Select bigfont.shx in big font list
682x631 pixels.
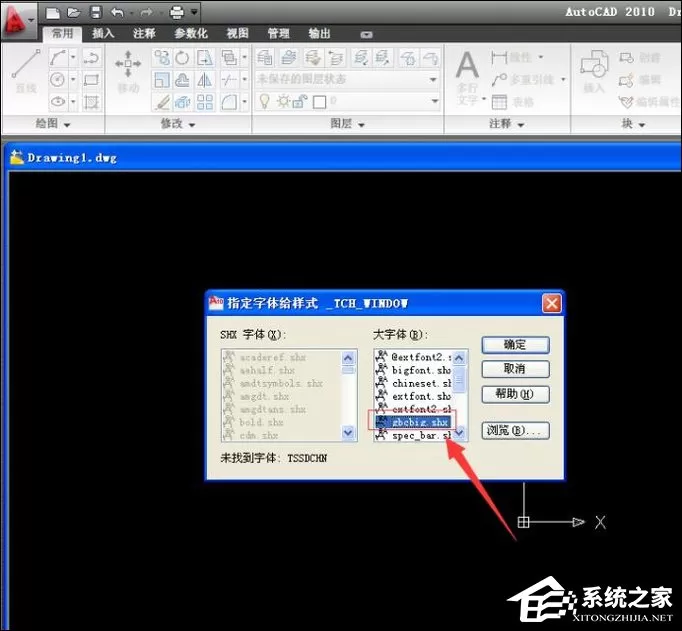click(x=414, y=370)
